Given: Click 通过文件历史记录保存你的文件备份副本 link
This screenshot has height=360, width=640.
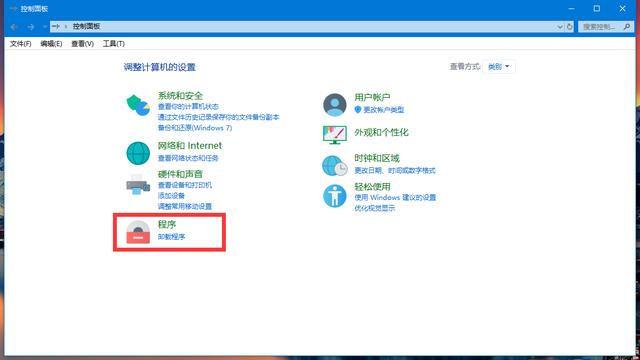Looking at the screenshot, I should [x=218, y=117].
